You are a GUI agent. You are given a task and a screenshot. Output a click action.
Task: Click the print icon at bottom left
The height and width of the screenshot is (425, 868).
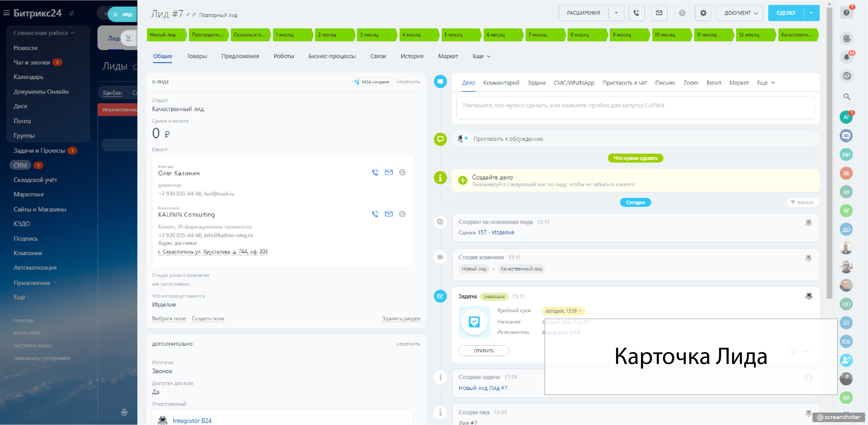pos(124,412)
